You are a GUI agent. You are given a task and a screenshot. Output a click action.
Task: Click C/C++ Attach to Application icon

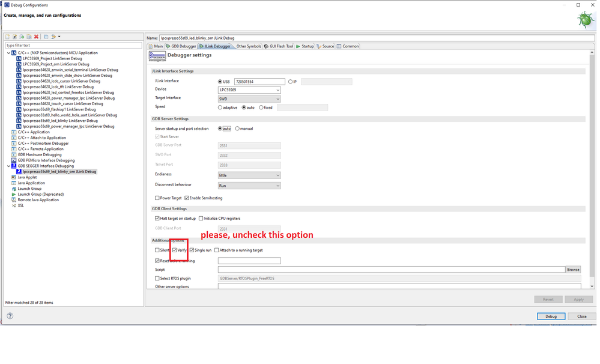point(14,138)
